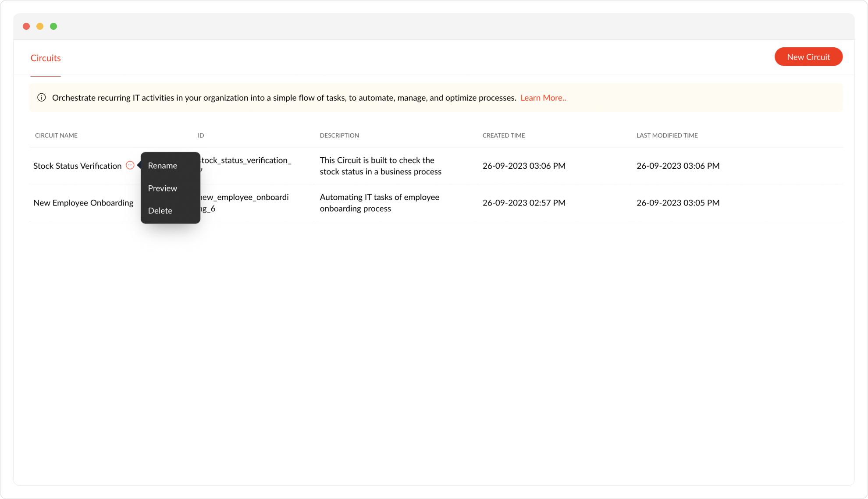Open the Stock Status Verification circuit
The height and width of the screenshot is (499, 868).
tap(77, 166)
